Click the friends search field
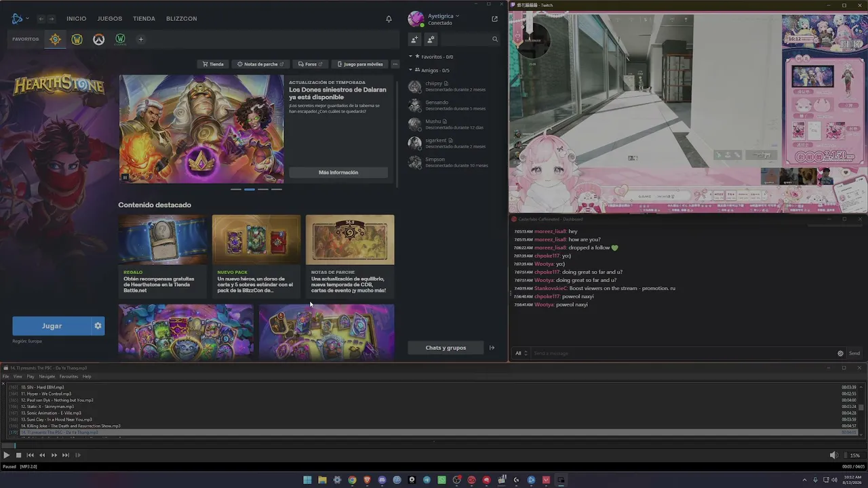The height and width of the screenshot is (488, 868). pyautogui.click(x=470, y=39)
